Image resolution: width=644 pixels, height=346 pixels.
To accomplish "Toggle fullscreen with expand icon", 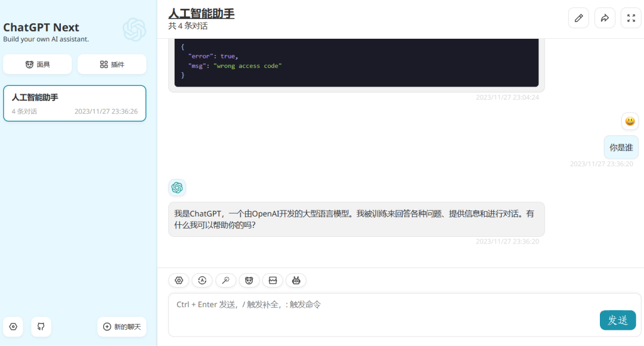I will (631, 18).
